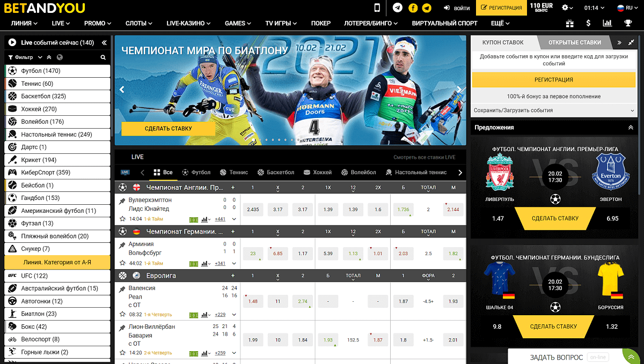Click СДЕЛАТЬ СТАВКУ on biathlon banner
Viewport: 644px width, 364px height.
(x=168, y=129)
